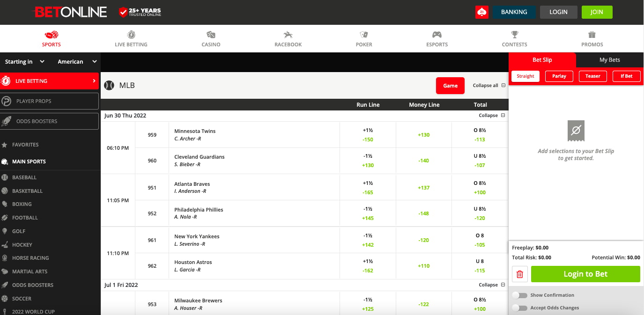Click the MLB baseball icon in header
The image size is (644, 315).
point(109,86)
